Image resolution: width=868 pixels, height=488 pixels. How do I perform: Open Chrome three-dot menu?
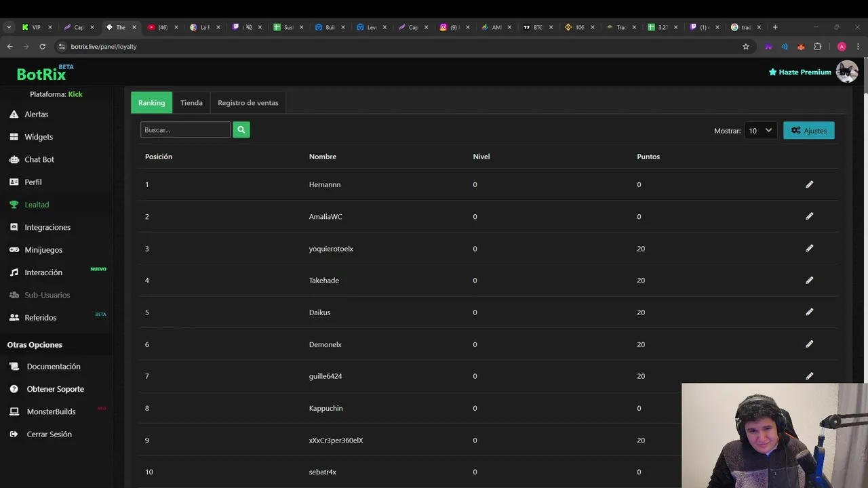pyautogui.click(x=858, y=47)
